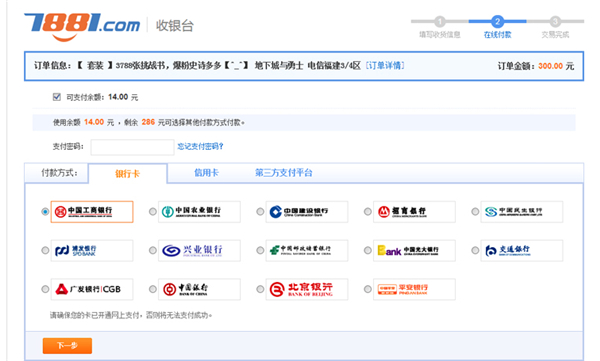Choose the Minsheng Bank logo (中国民生银行)
This screenshot has width=600, height=361.
(x=522, y=212)
